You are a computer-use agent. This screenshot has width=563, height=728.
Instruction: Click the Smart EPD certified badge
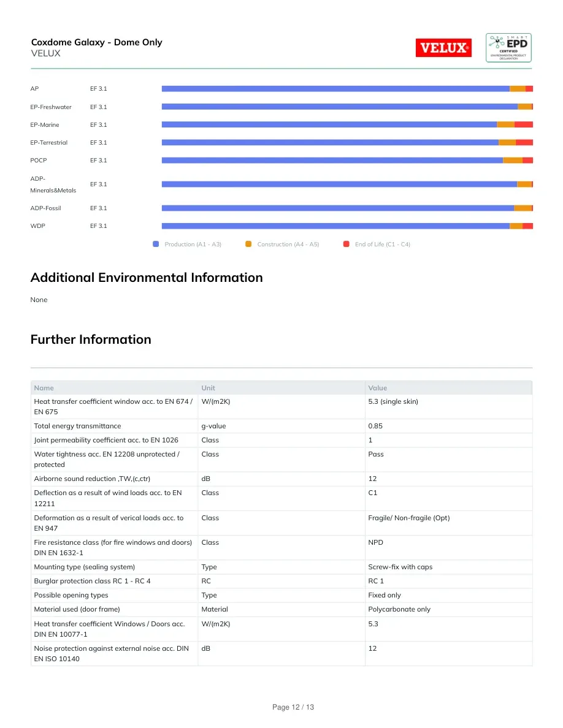click(x=508, y=47)
